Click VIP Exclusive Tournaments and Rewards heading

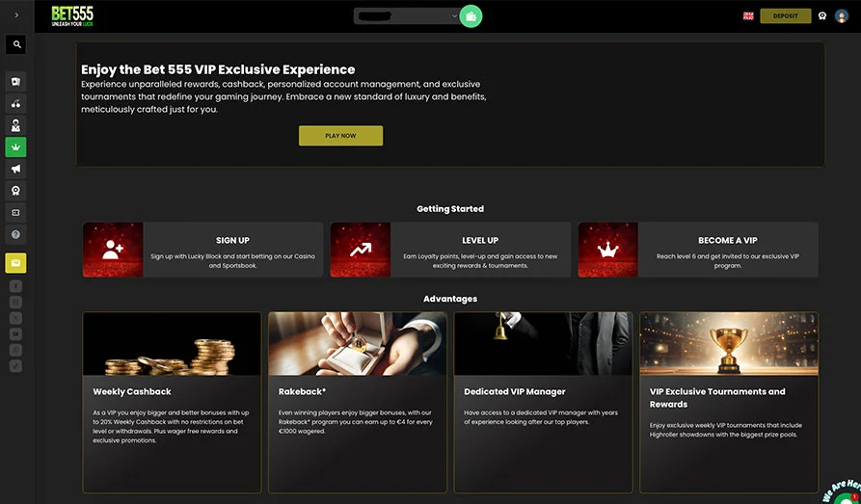point(717,398)
